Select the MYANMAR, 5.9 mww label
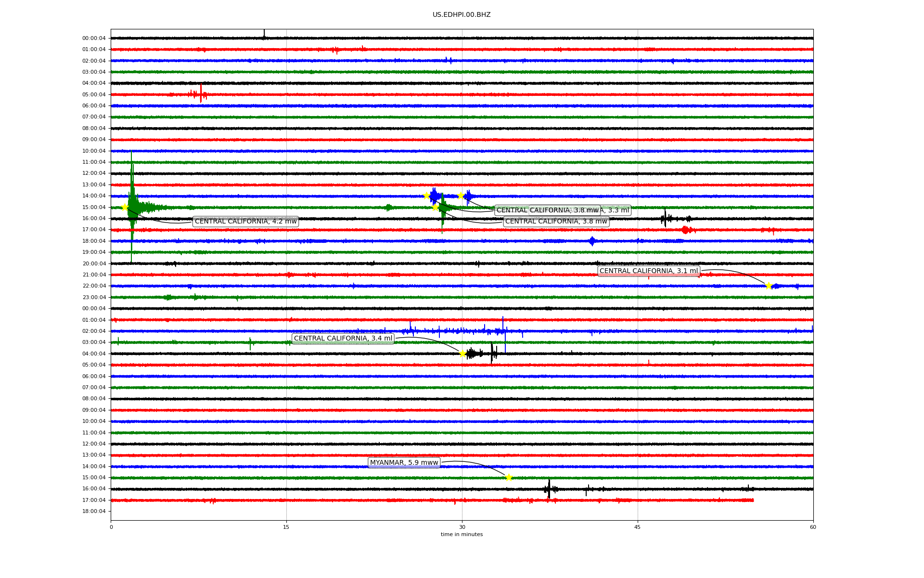This screenshot has height=578, width=924. click(404, 462)
